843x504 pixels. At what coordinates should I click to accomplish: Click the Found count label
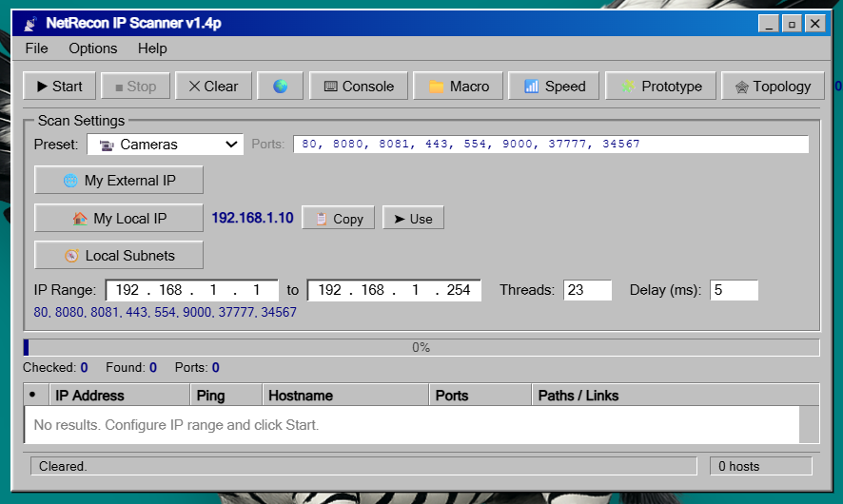[131, 367]
